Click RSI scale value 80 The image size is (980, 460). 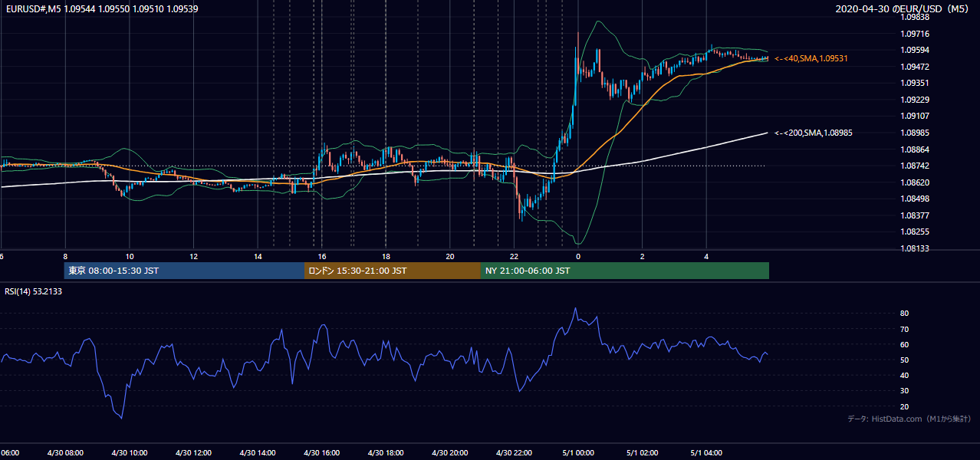(x=904, y=314)
